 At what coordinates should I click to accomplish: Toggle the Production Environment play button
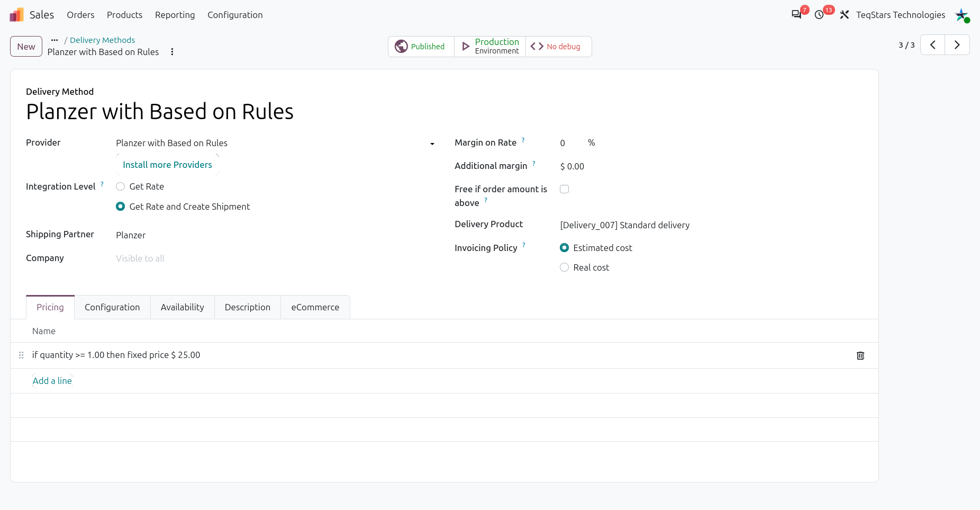[x=490, y=47]
